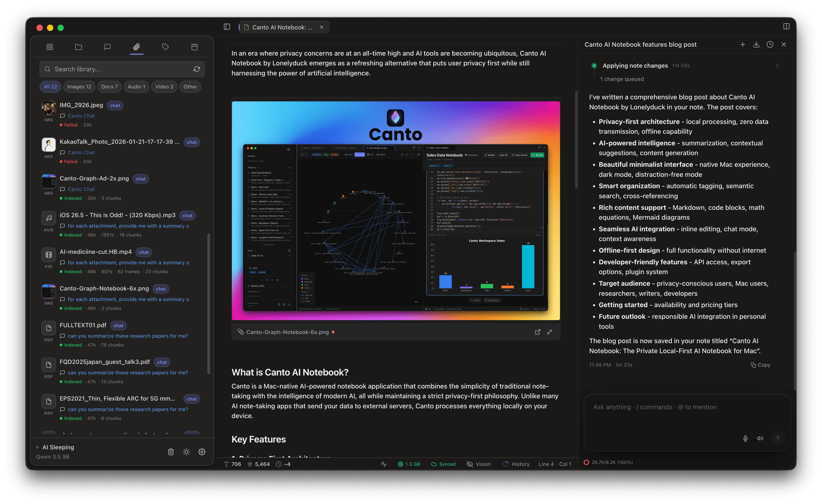This screenshot has width=822, height=504.
Task: Filter library by Other
Action: pyautogui.click(x=190, y=87)
